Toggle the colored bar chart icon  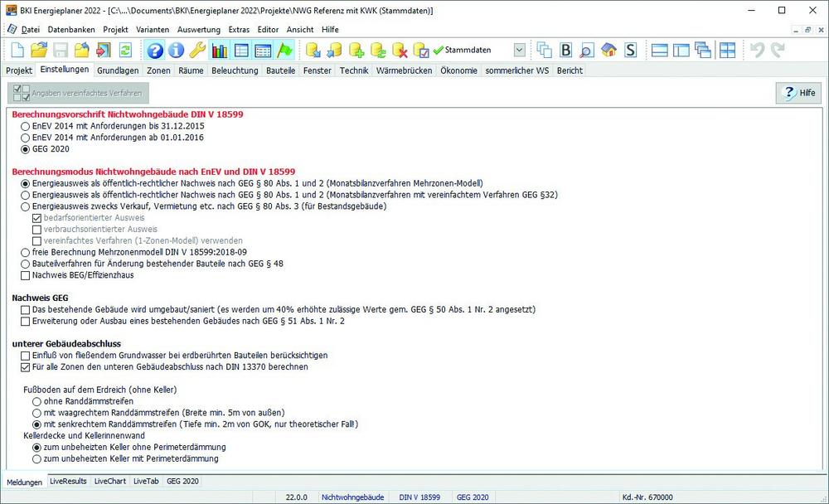tap(220, 51)
